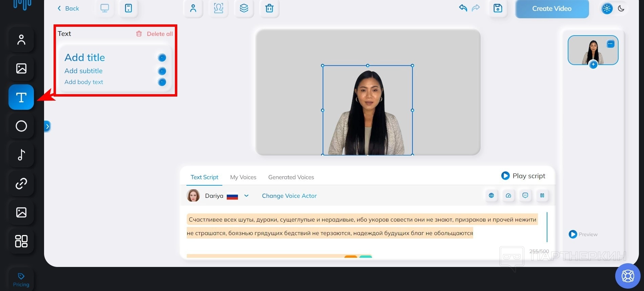644x291 pixels.
Task: Switch to My Voices tab
Action: [x=243, y=177]
